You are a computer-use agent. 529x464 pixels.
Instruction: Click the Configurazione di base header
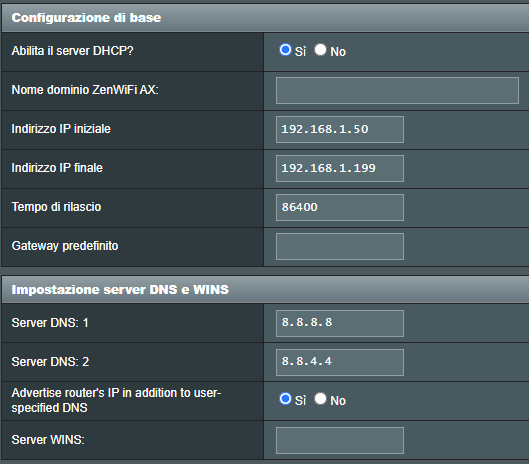(x=265, y=18)
